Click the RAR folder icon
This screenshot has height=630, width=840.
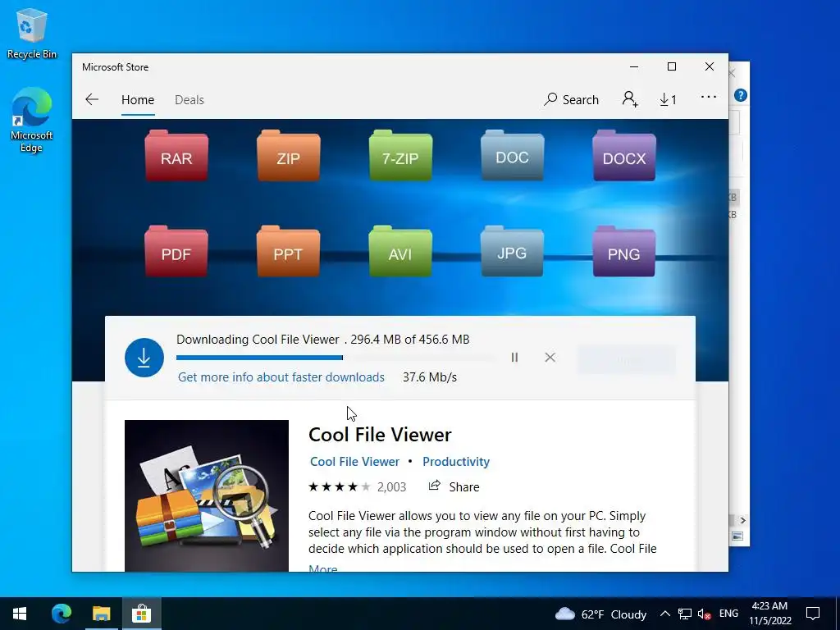tap(176, 155)
